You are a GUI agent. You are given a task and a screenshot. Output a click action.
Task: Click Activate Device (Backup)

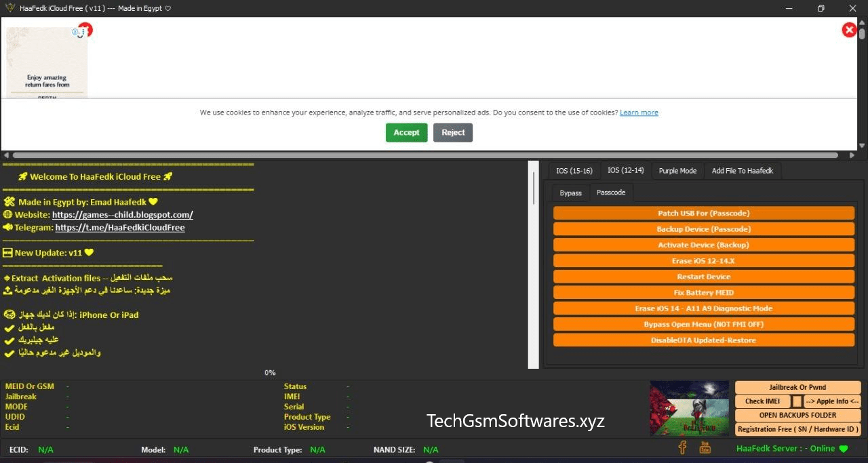704,245
